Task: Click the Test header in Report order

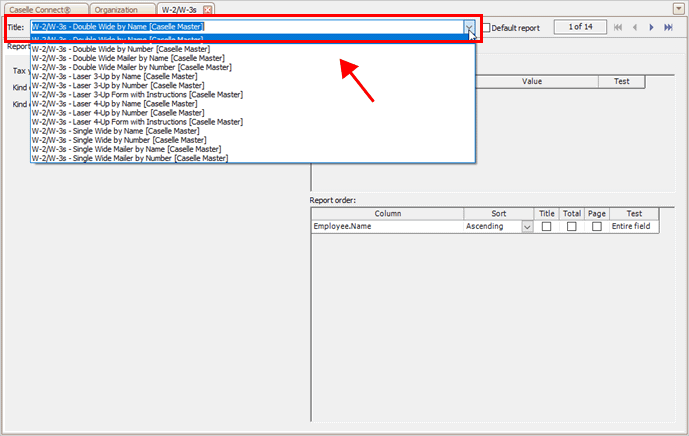Action: pyautogui.click(x=634, y=214)
